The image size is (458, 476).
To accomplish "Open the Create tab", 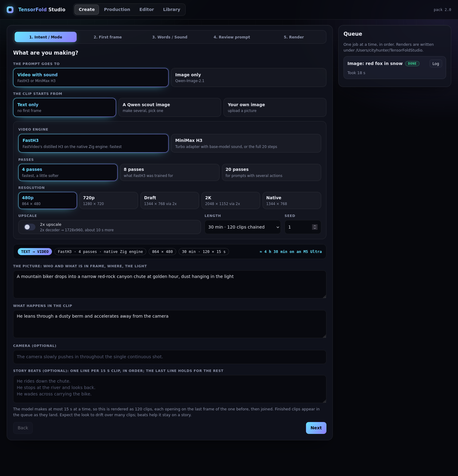I will coord(87,9).
